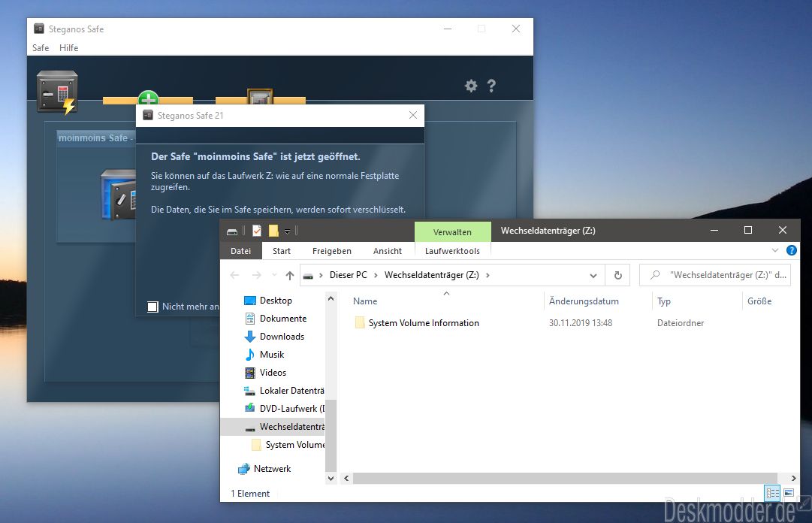
Task: Click the drive icon in the address bar
Action: (x=308, y=276)
